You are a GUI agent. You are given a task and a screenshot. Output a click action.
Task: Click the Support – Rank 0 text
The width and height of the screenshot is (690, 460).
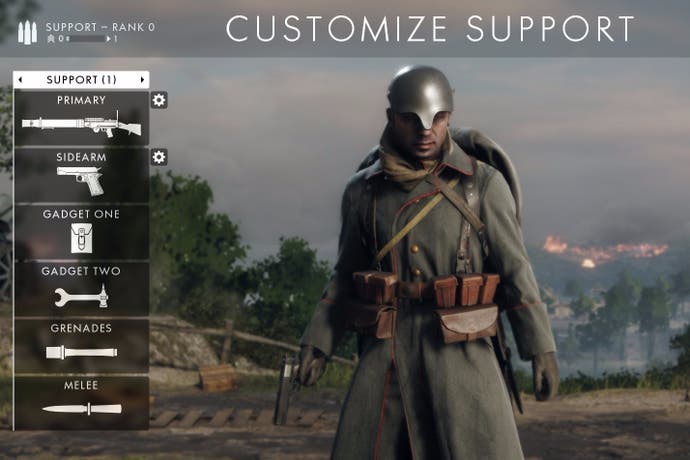click(x=101, y=27)
